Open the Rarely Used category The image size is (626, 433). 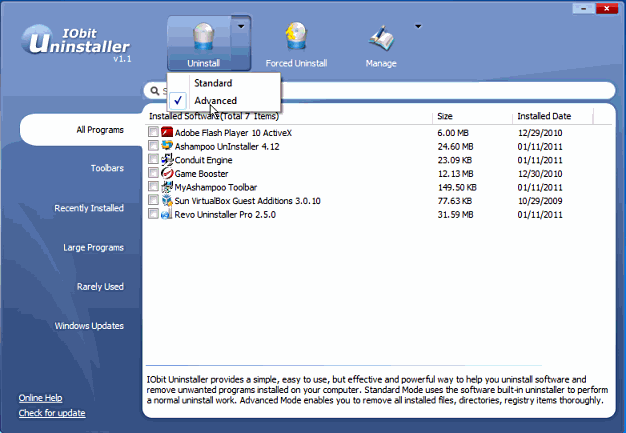[x=100, y=287]
